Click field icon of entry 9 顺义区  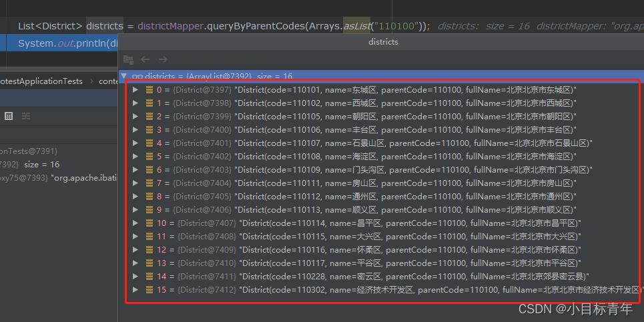click(149, 209)
